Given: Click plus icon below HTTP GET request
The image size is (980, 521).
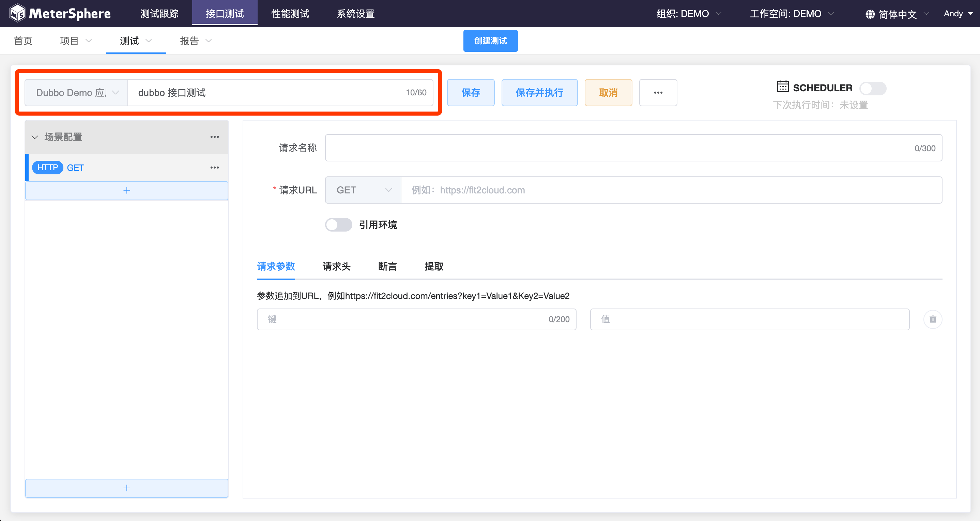Looking at the screenshot, I should [127, 190].
